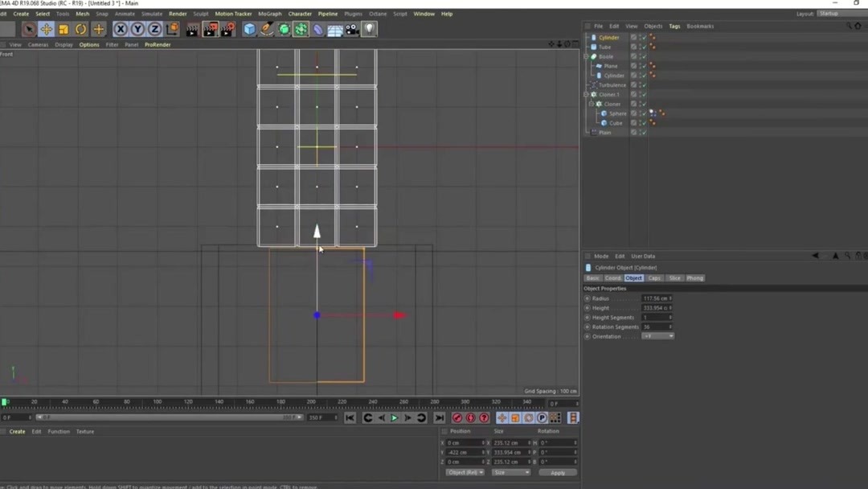Click the Apply button
The width and height of the screenshot is (868, 489).
point(557,473)
